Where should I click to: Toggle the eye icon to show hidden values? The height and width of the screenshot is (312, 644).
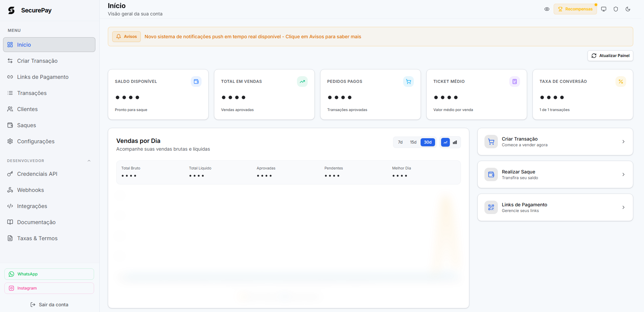[x=547, y=9]
